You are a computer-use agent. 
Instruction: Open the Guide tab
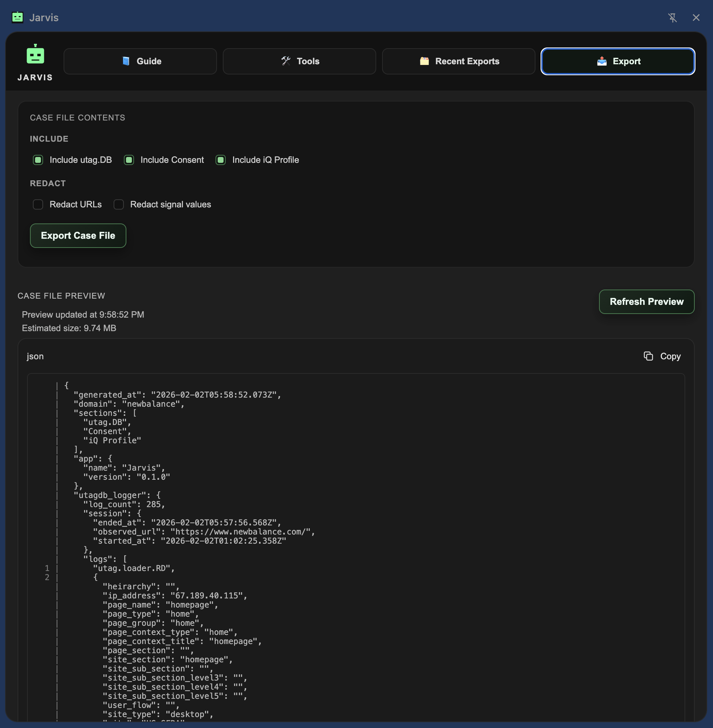point(140,61)
